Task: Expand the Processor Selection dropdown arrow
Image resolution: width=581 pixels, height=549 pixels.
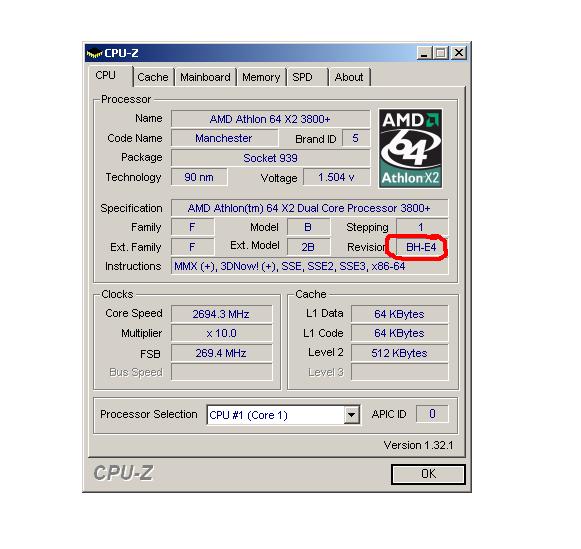Action: 351,415
